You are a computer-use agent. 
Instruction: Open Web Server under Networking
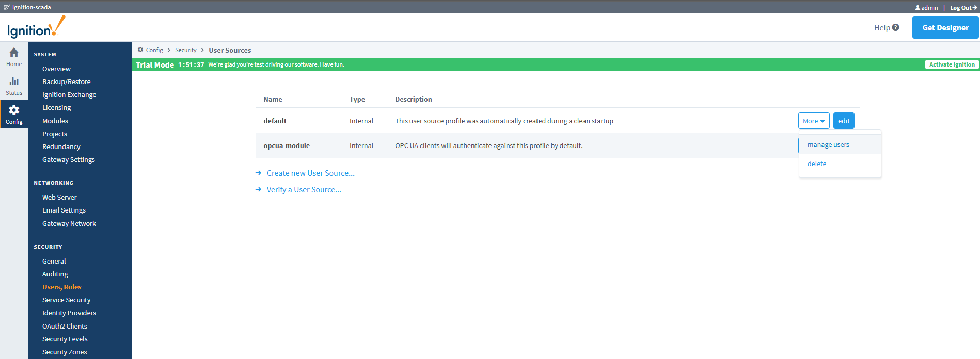tap(59, 197)
